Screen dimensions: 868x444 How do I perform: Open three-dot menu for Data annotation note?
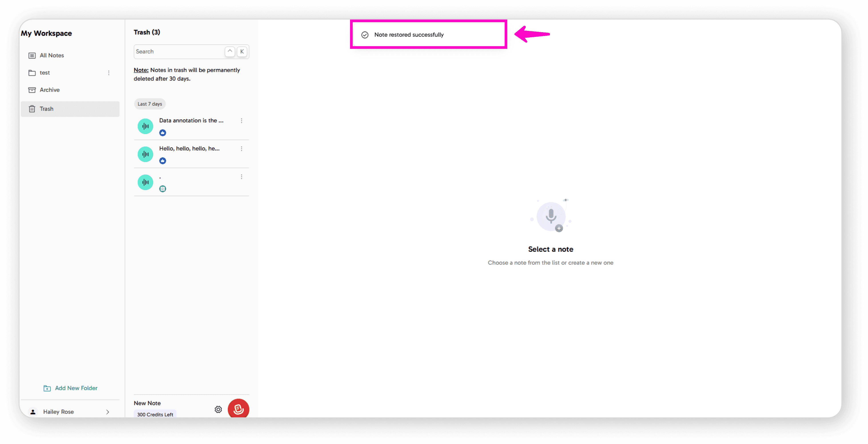[242, 121]
